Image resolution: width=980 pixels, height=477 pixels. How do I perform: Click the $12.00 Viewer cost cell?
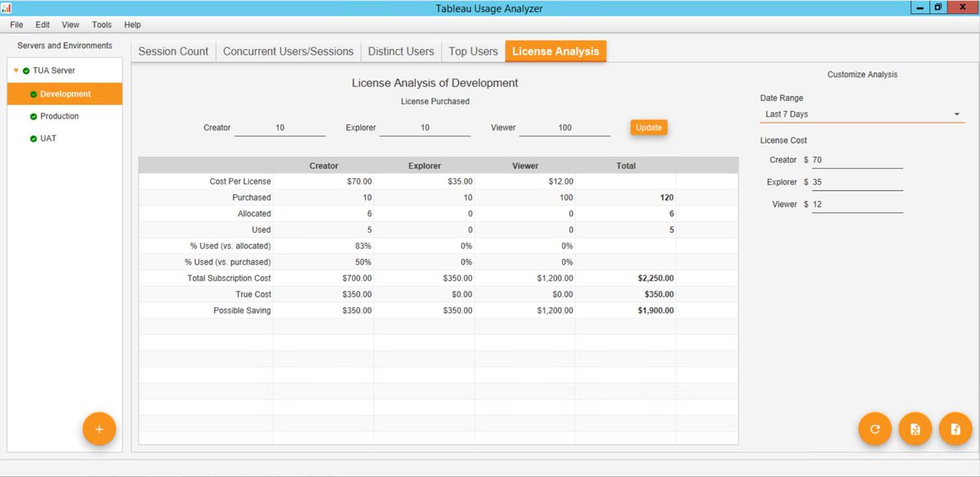pos(525,181)
